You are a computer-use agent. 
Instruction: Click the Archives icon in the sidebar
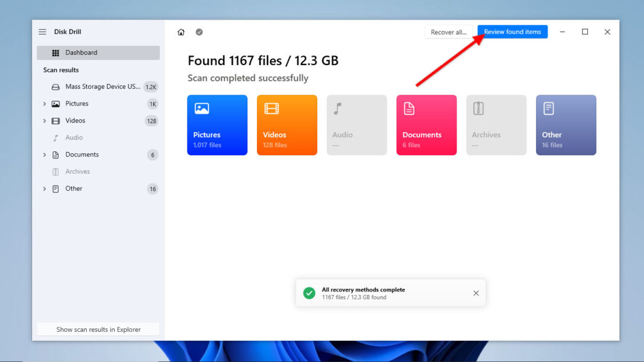coord(55,171)
